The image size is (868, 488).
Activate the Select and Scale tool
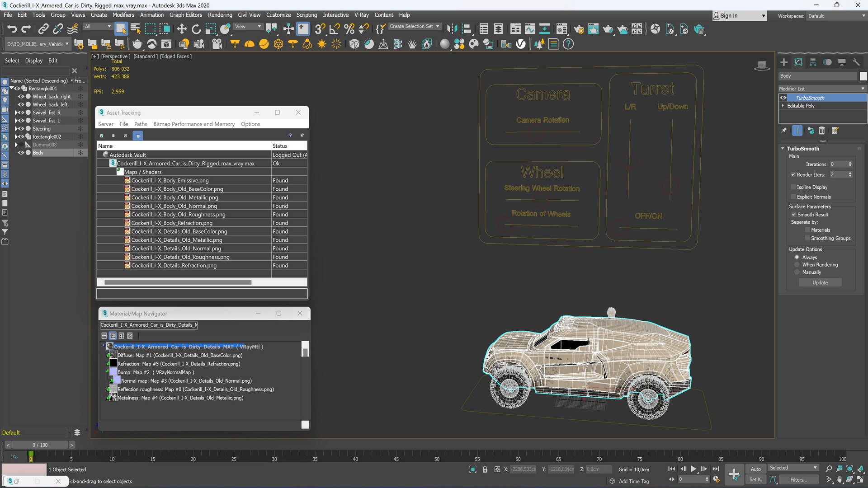point(211,29)
